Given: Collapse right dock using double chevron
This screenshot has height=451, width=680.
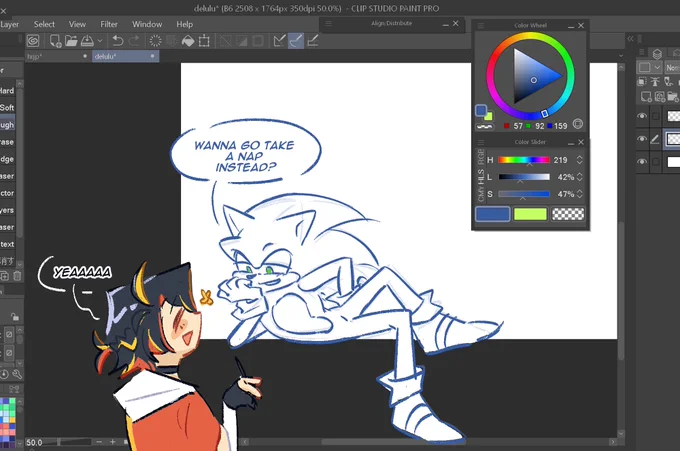Looking at the screenshot, I should coord(631,39).
